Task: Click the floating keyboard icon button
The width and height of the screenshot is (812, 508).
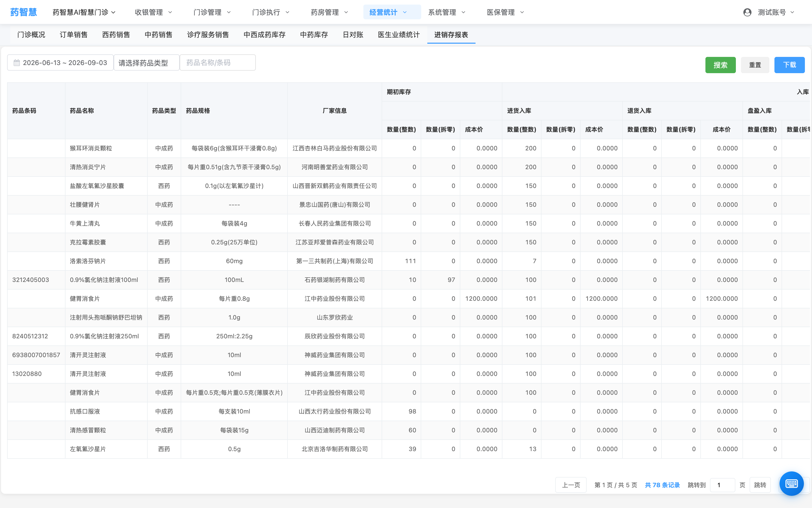Action: click(791, 483)
